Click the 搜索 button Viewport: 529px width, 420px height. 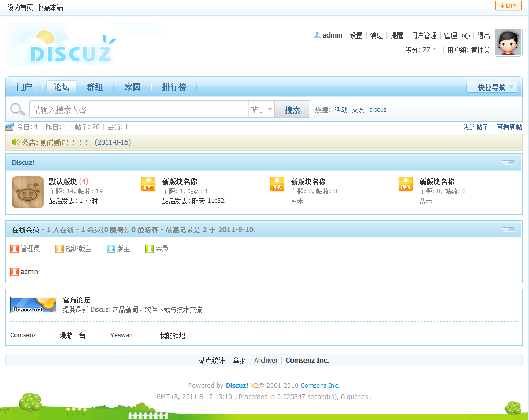coord(292,110)
